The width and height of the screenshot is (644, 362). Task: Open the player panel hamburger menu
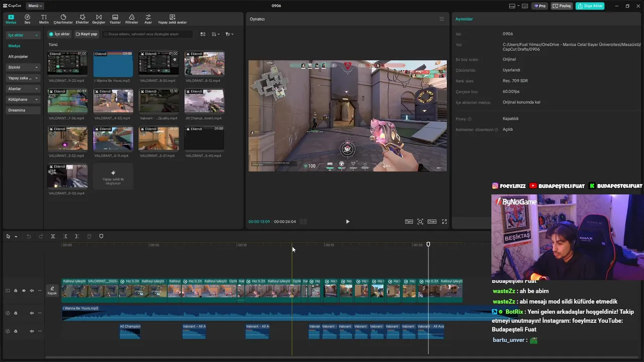coord(442,19)
